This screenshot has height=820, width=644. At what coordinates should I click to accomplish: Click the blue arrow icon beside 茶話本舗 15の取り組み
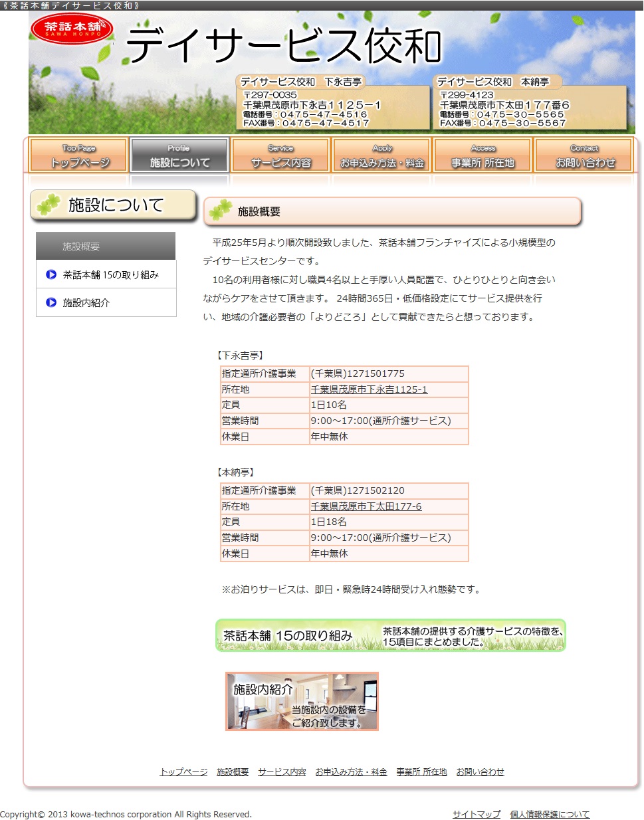[x=51, y=274]
